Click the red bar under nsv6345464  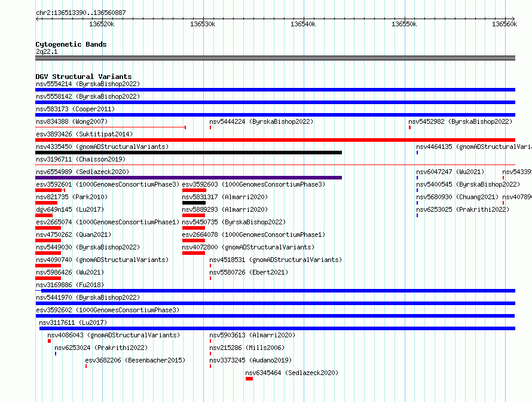[249, 379]
